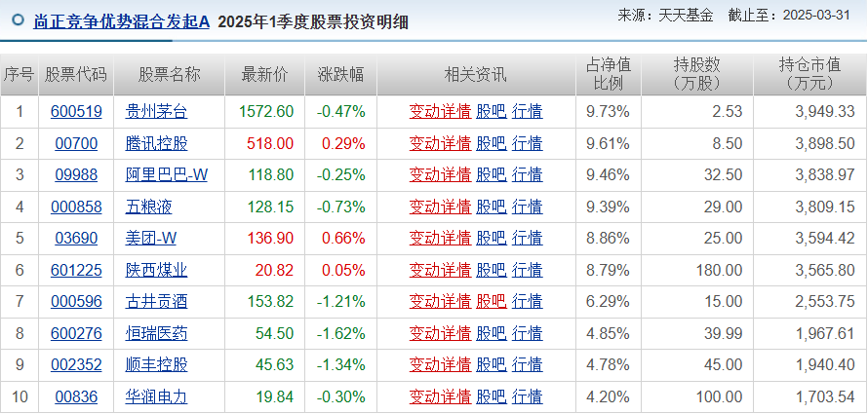Click stock code 00700
Image resolution: width=868 pixels, height=414 pixels.
(x=76, y=144)
